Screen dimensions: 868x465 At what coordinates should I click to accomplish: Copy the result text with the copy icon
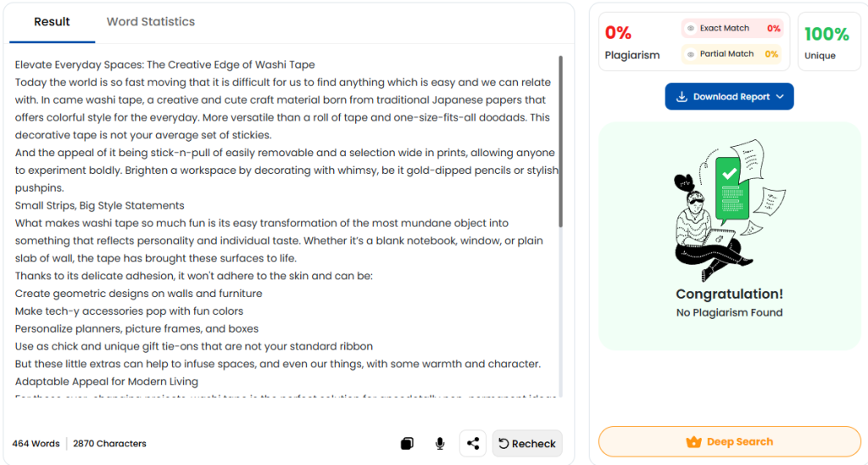(407, 443)
